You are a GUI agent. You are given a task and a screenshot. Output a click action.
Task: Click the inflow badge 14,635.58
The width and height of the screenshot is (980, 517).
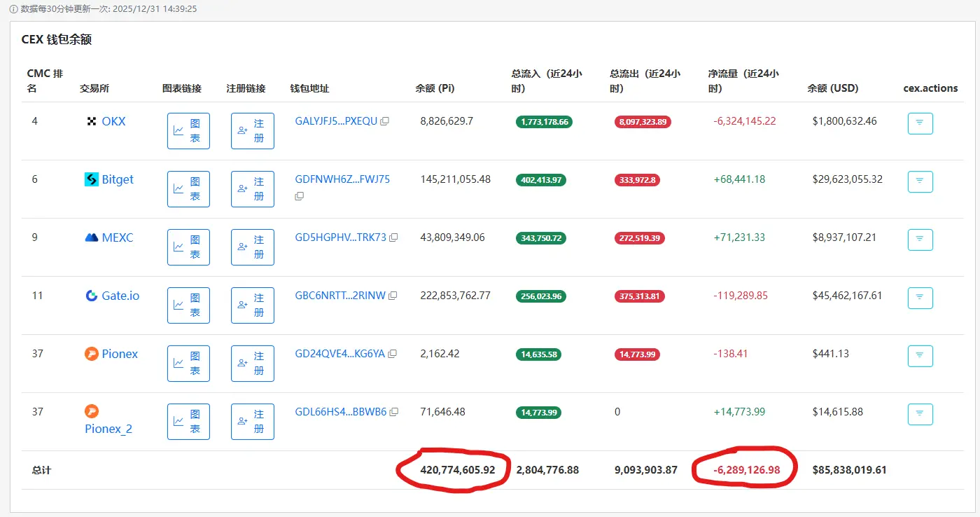tap(539, 354)
